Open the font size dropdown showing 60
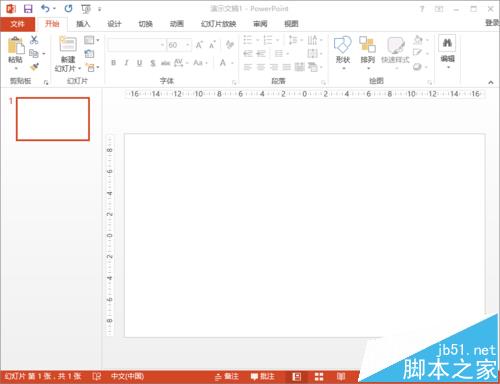This screenshot has height=384, width=500. (179, 45)
